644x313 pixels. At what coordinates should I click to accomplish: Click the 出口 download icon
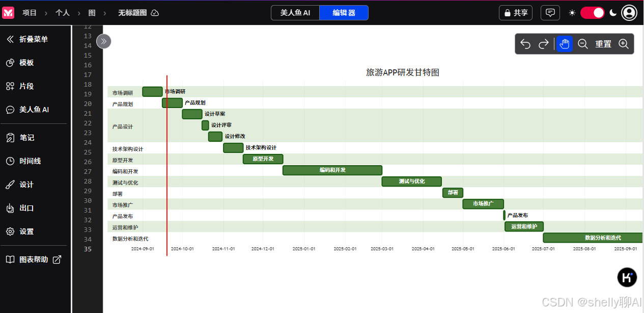point(10,208)
